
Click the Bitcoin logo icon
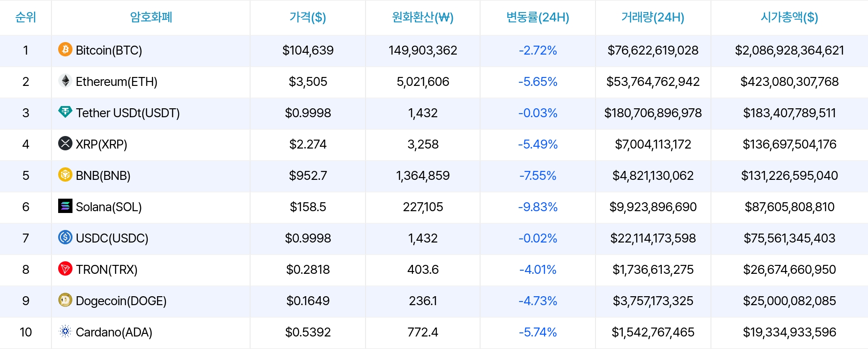point(65,49)
